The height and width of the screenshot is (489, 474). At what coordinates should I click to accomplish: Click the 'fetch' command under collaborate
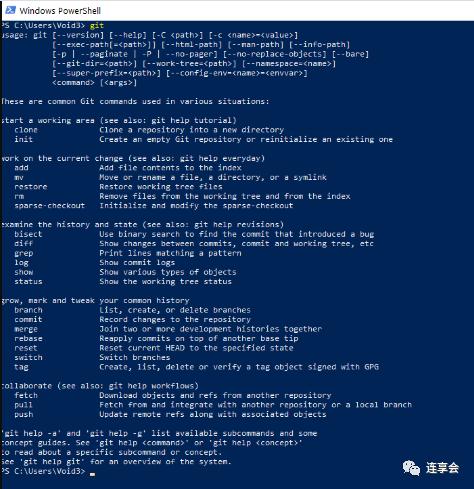[26, 396]
